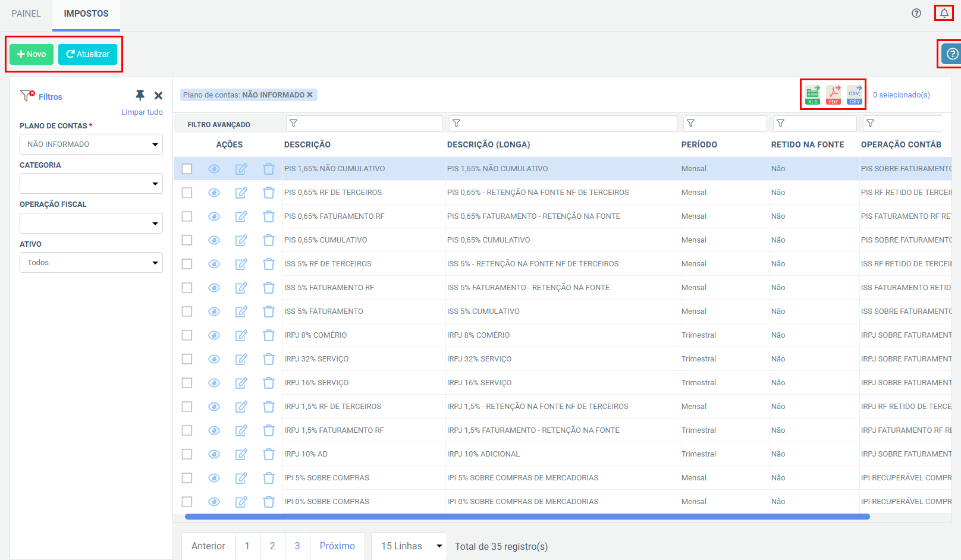The width and height of the screenshot is (961, 560).
Task: Tick checkbox for IPI 5% SOBRE COMPRAS
Action: 187,478
